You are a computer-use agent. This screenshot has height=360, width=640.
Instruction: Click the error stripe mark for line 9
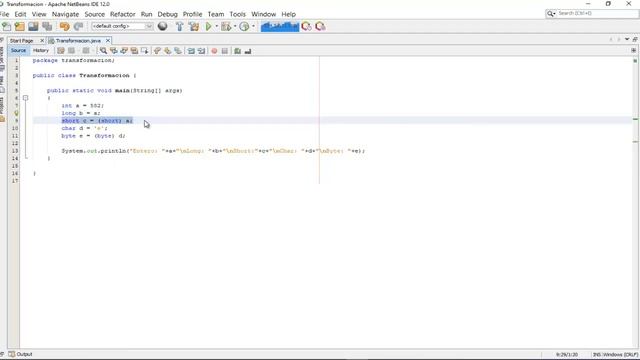click(635, 119)
